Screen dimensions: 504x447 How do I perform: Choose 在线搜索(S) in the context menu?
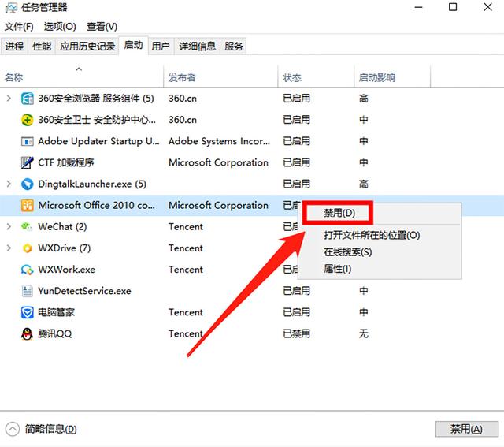click(348, 252)
